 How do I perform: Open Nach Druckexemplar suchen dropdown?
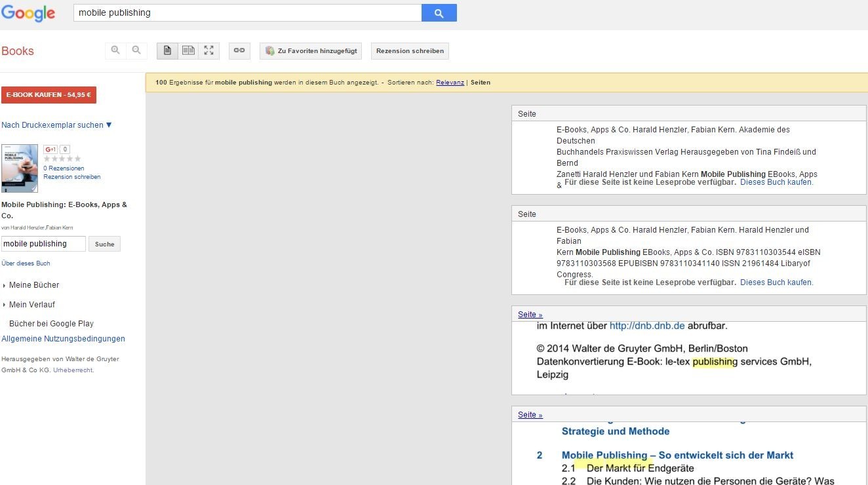coord(57,125)
